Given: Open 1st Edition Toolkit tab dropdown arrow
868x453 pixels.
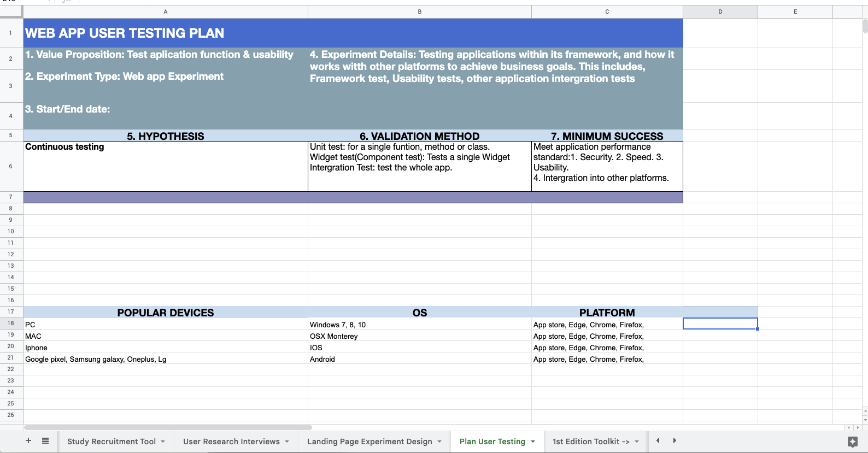Looking at the screenshot, I should coord(637,442).
